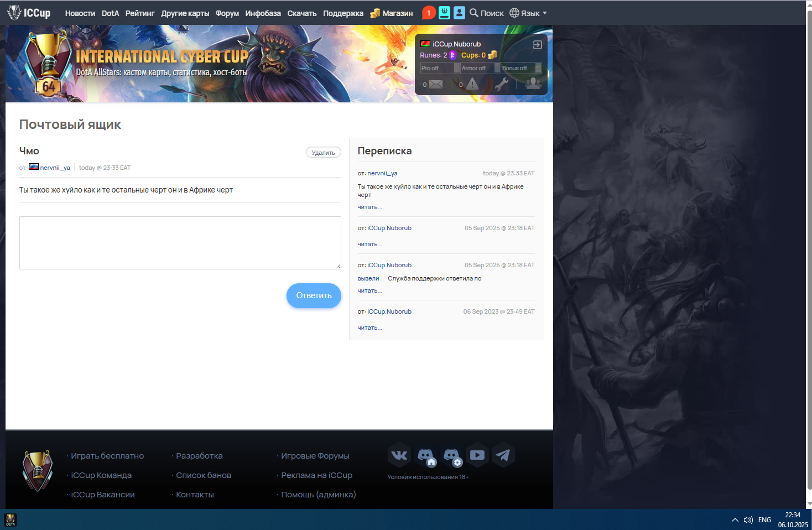The height and width of the screenshot is (530, 812).
Task: Open warnings triangle icon in user panel
Action: click(472, 84)
